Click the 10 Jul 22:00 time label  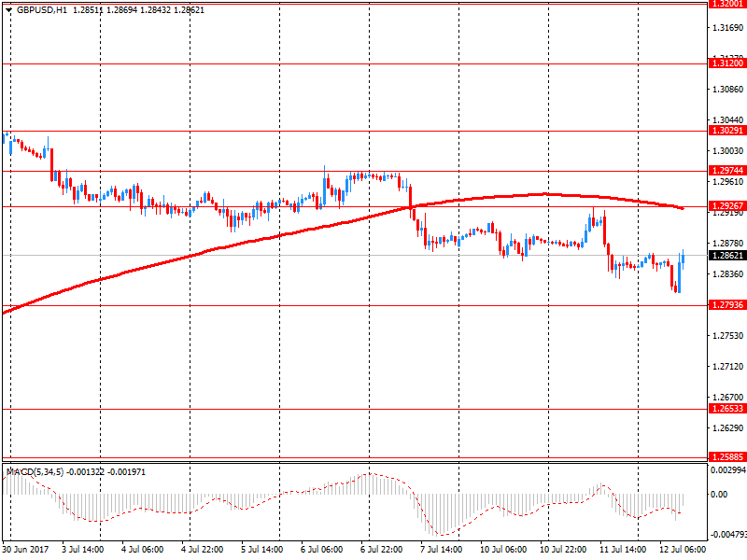[563, 549]
